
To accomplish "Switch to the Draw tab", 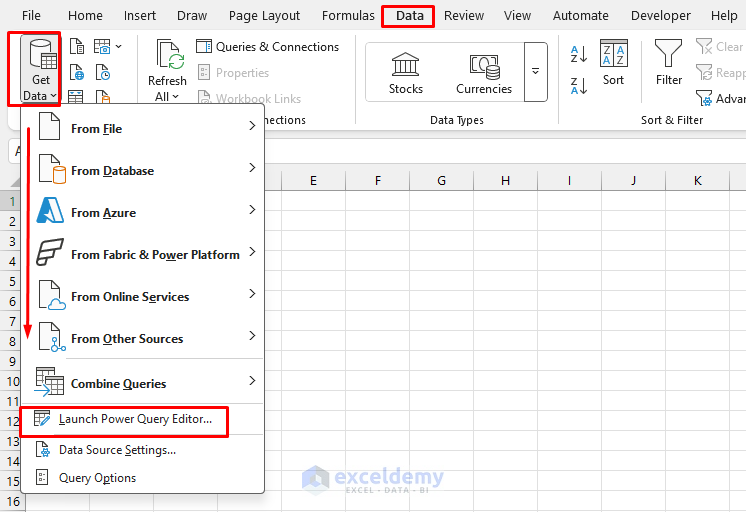I will (192, 16).
